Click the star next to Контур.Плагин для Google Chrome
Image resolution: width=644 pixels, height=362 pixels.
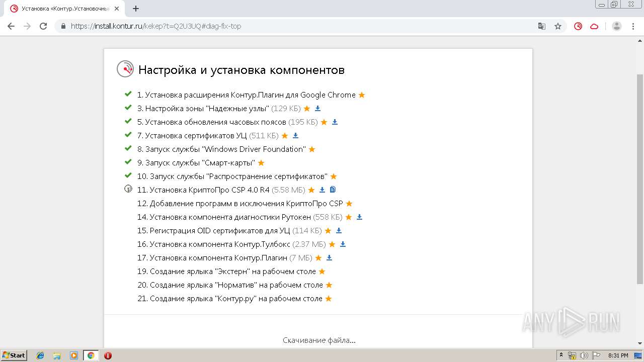(361, 95)
